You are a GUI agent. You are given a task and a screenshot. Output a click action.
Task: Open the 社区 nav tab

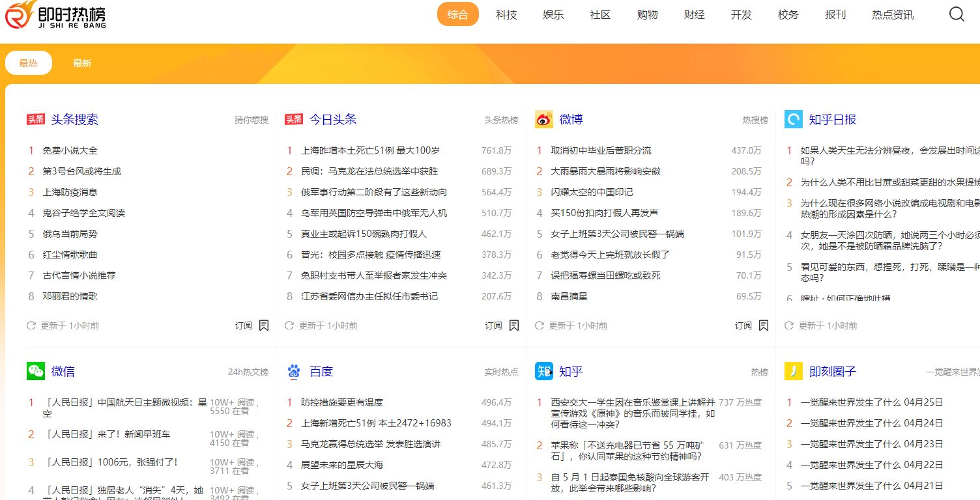(x=600, y=14)
